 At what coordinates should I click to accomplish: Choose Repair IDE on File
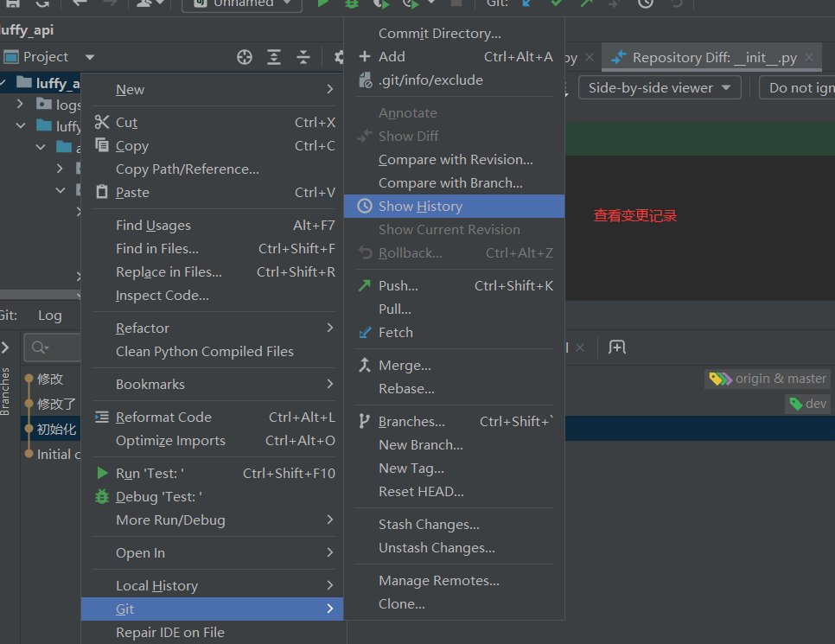click(213, 632)
